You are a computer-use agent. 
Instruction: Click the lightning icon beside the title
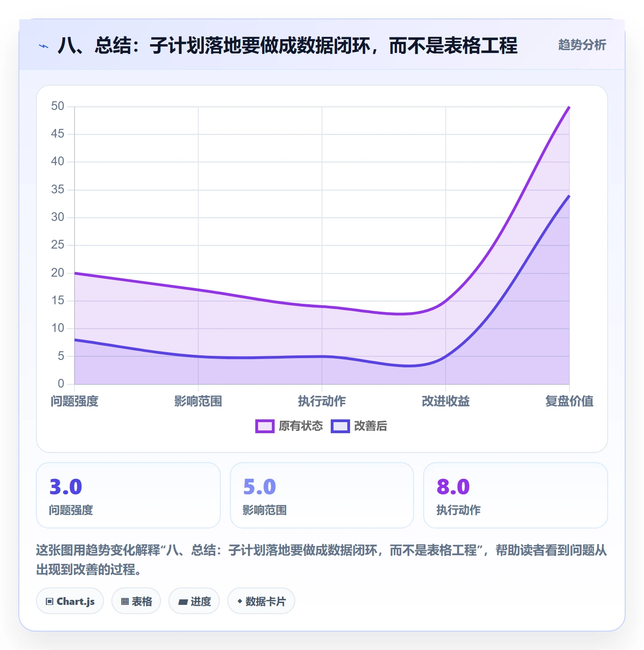tap(44, 46)
